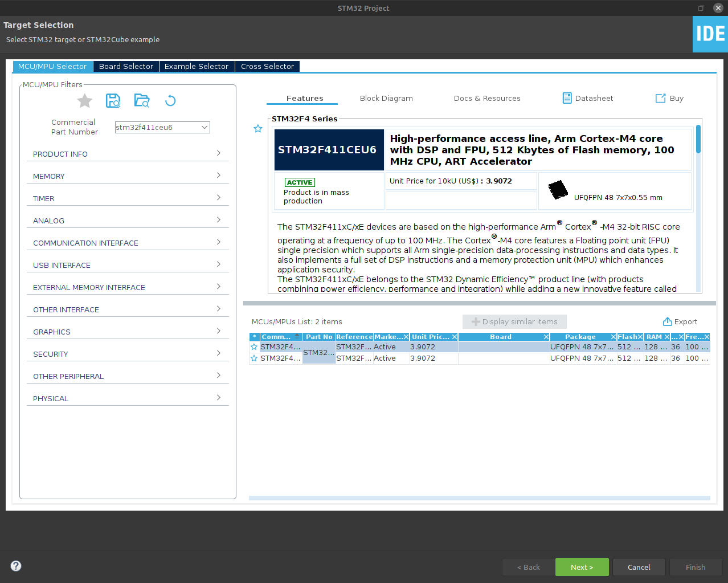Click the favorite star beside STM32F4 Series panel
Screen dimensions: 728x583
pos(258,129)
